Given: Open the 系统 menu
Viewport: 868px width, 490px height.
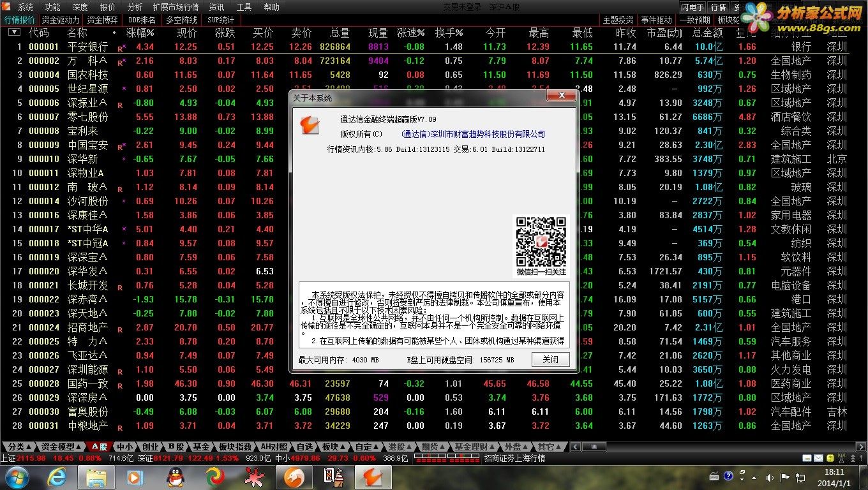Looking at the screenshot, I should [x=26, y=7].
